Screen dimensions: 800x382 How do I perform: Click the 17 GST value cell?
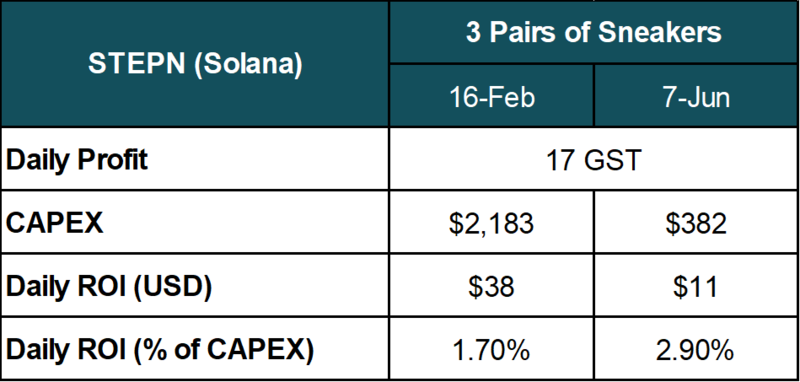[x=594, y=159]
